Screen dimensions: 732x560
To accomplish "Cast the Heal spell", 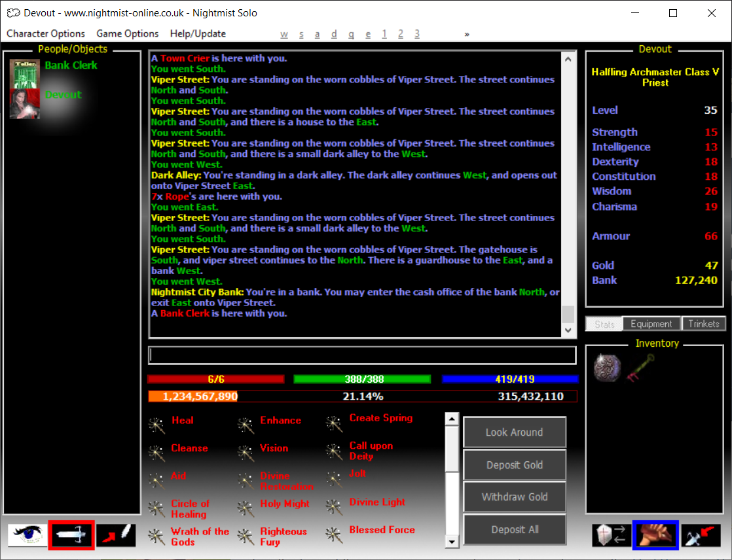I will 182,421.
